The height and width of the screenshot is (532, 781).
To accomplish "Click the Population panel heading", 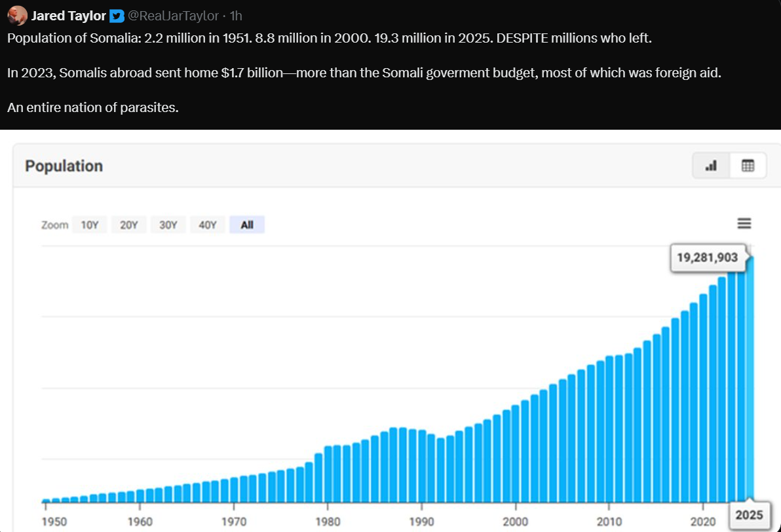I will [x=64, y=166].
